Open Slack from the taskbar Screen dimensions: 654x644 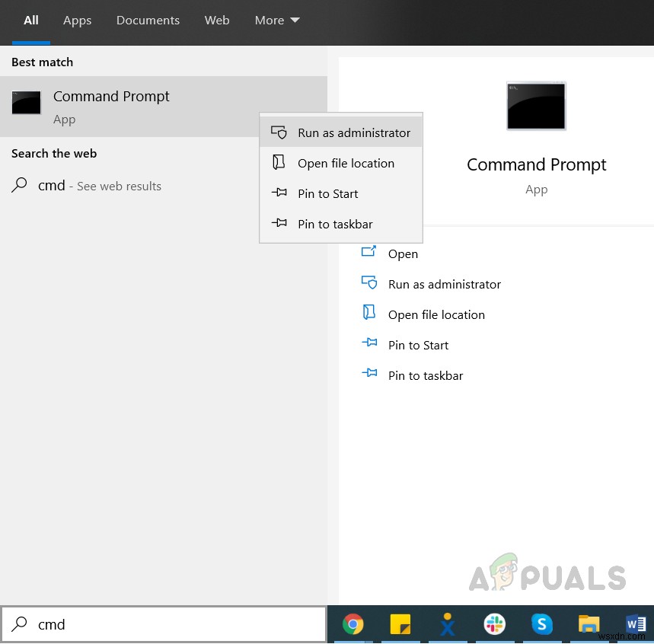495,624
